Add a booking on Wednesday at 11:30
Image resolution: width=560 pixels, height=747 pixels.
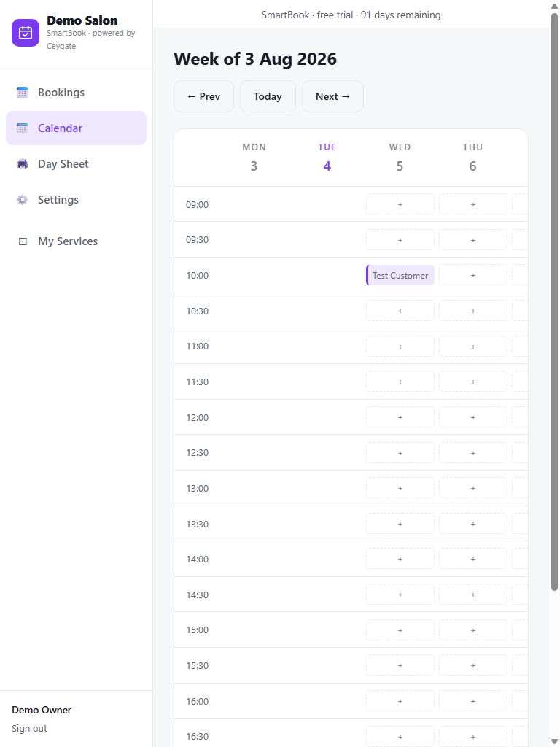tap(400, 382)
